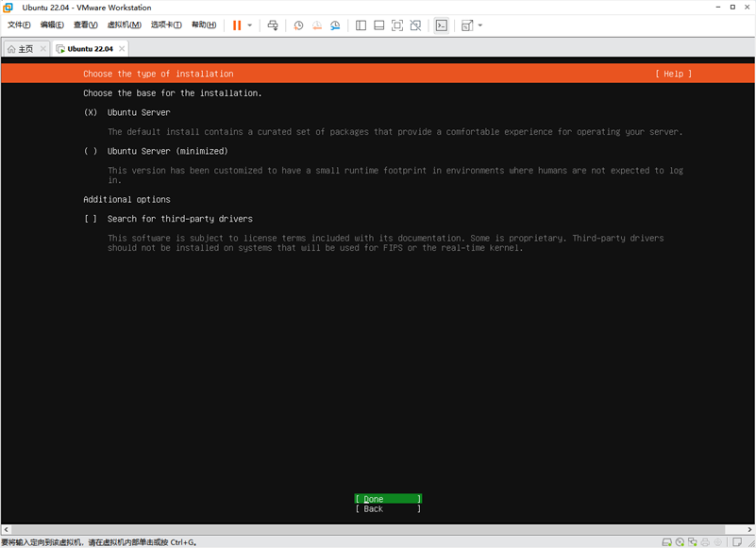Open the 选项卡(T) menu
Viewport: 756px width, 548px height.
(166, 25)
